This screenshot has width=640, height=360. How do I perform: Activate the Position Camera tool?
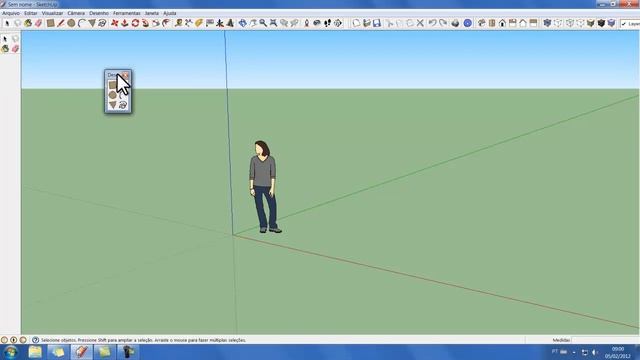tap(307, 23)
